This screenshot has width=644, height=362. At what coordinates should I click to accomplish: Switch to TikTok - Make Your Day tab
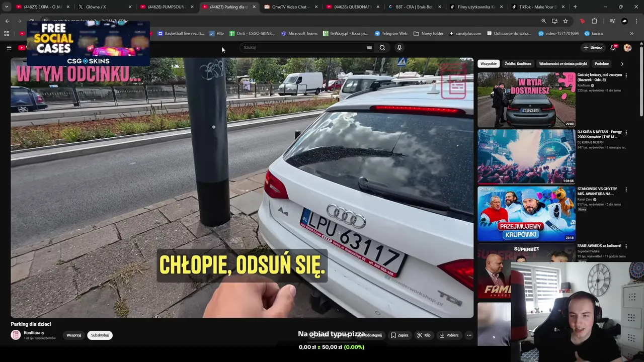click(x=537, y=7)
